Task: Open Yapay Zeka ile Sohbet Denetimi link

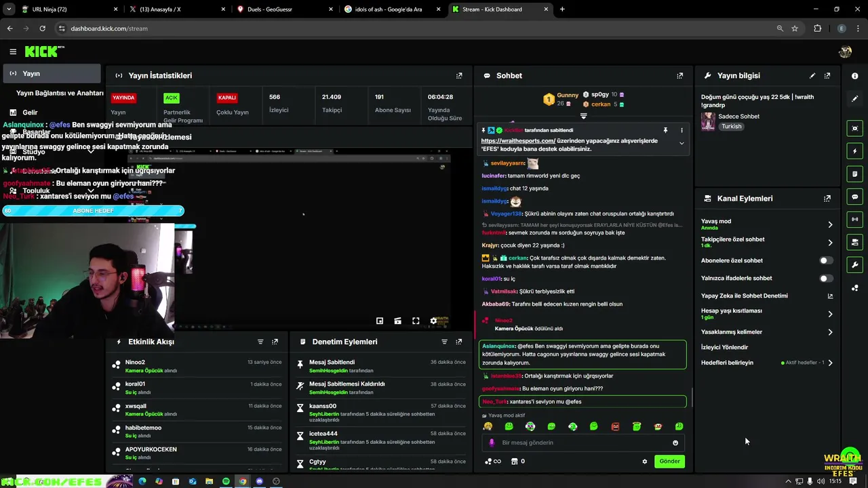Action: tap(830, 296)
